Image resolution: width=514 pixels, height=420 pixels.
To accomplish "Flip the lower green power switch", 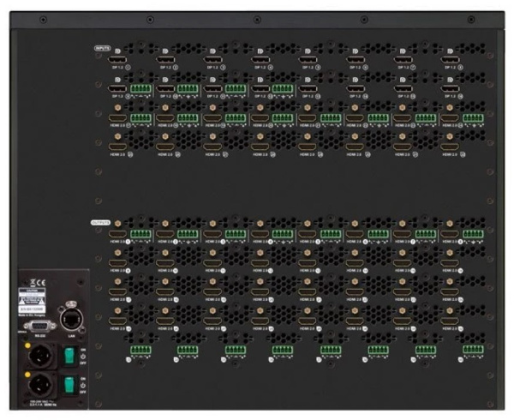I will (69, 385).
